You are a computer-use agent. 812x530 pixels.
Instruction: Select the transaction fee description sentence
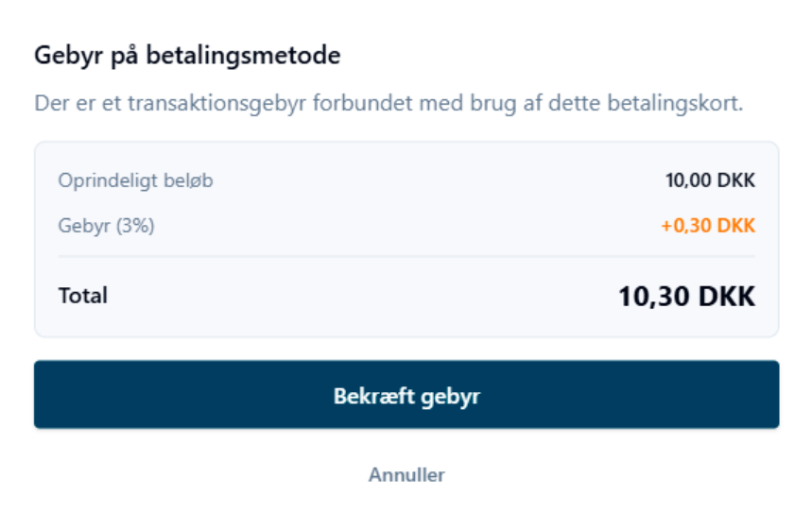(x=389, y=103)
